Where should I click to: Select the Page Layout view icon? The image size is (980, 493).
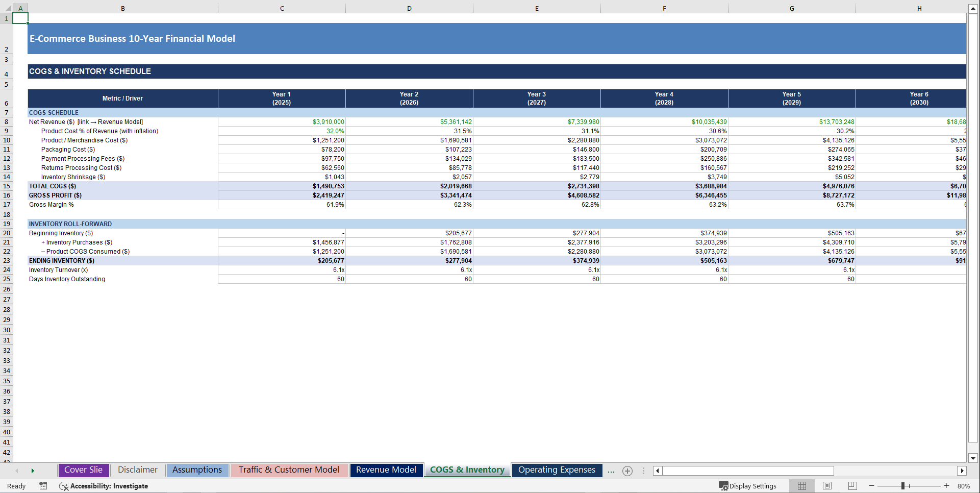click(x=826, y=486)
